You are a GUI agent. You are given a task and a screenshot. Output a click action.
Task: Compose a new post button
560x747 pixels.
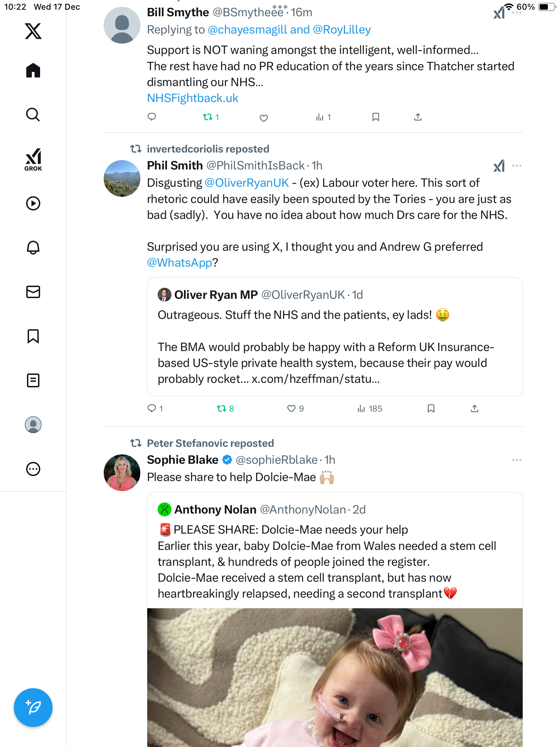pyautogui.click(x=33, y=708)
